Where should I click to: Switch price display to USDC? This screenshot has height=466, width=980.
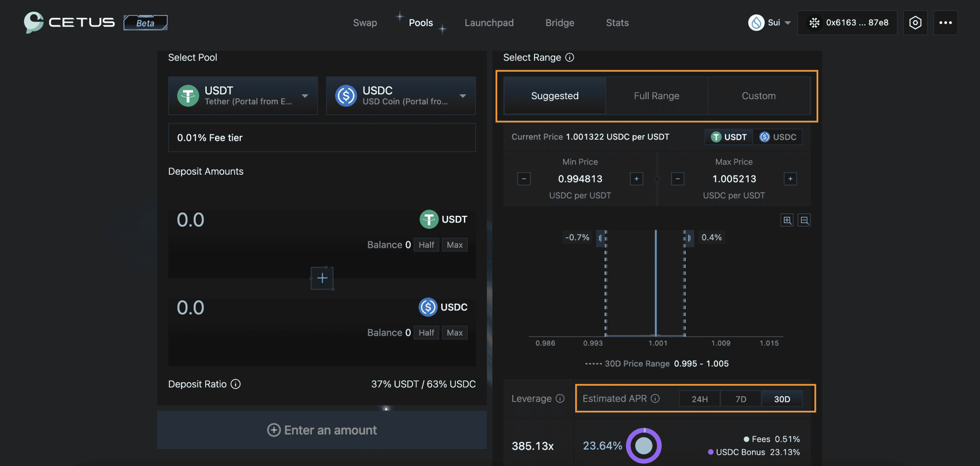coord(778,137)
